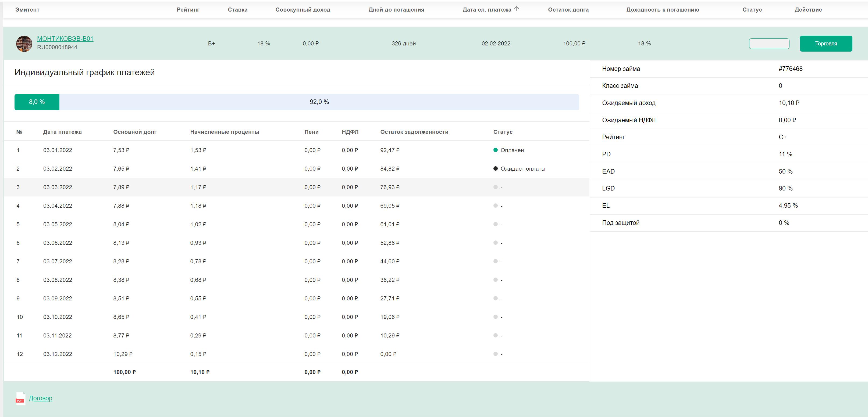The height and width of the screenshot is (417, 868).
Task: Click the grey status dot for 03.07.2022
Action: click(495, 261)
